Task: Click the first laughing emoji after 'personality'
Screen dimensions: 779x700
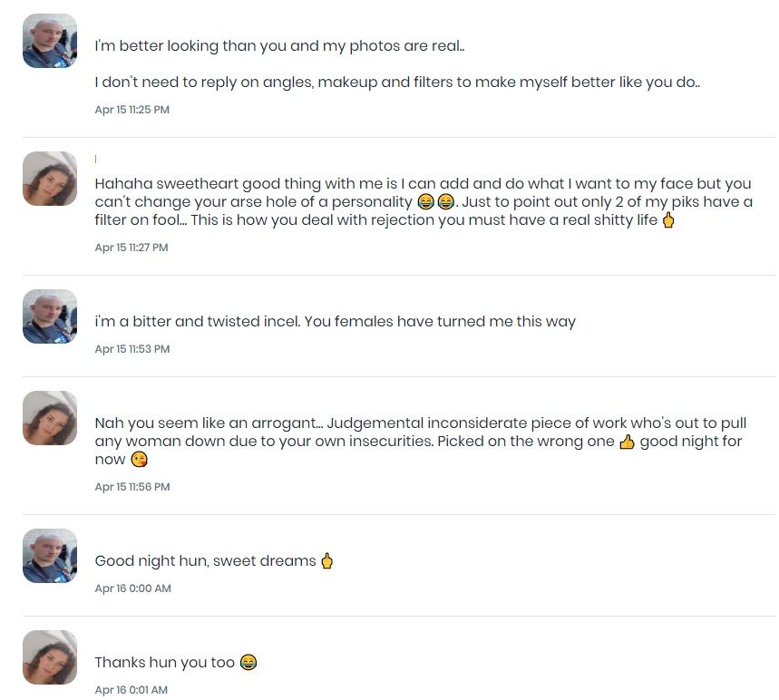Action: click(x=425, y=201)
